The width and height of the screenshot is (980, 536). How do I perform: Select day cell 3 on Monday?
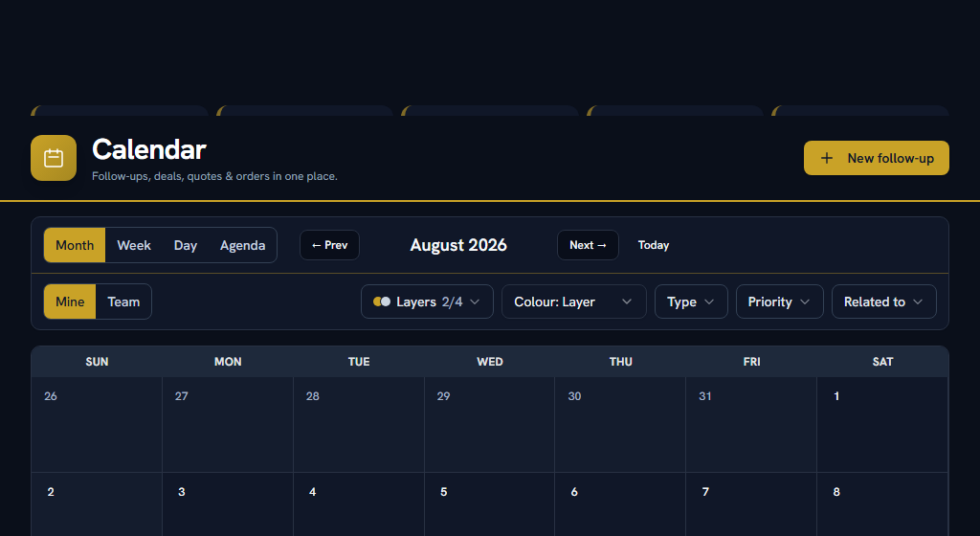tap(228, 504)
